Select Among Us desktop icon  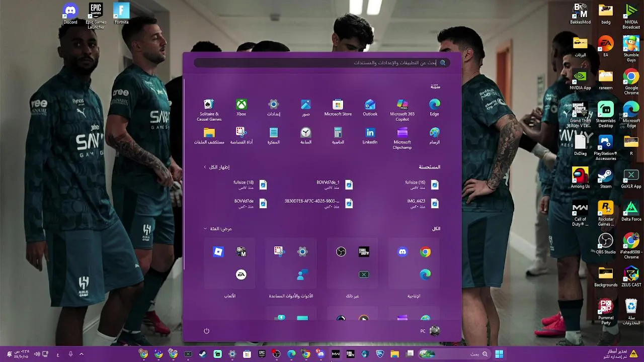click(x=580, y=177)
